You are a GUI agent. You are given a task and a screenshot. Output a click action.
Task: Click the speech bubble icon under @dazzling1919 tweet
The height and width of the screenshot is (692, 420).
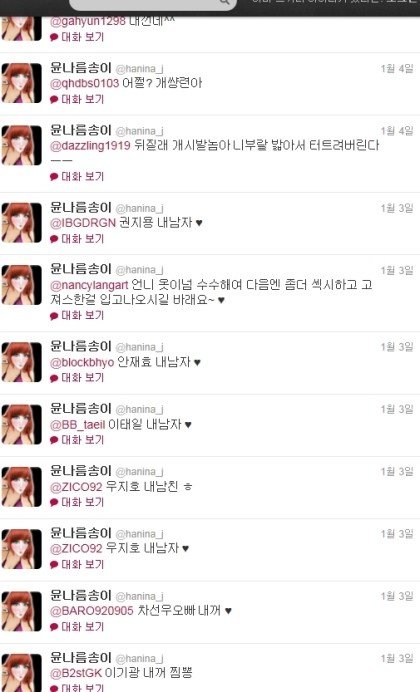coord(54,177)
